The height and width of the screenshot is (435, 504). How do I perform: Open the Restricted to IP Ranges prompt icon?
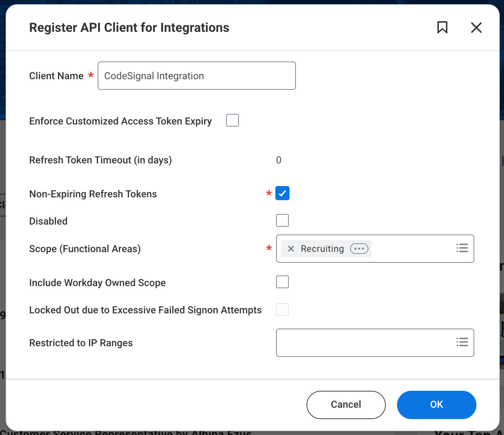click(462, 342)
